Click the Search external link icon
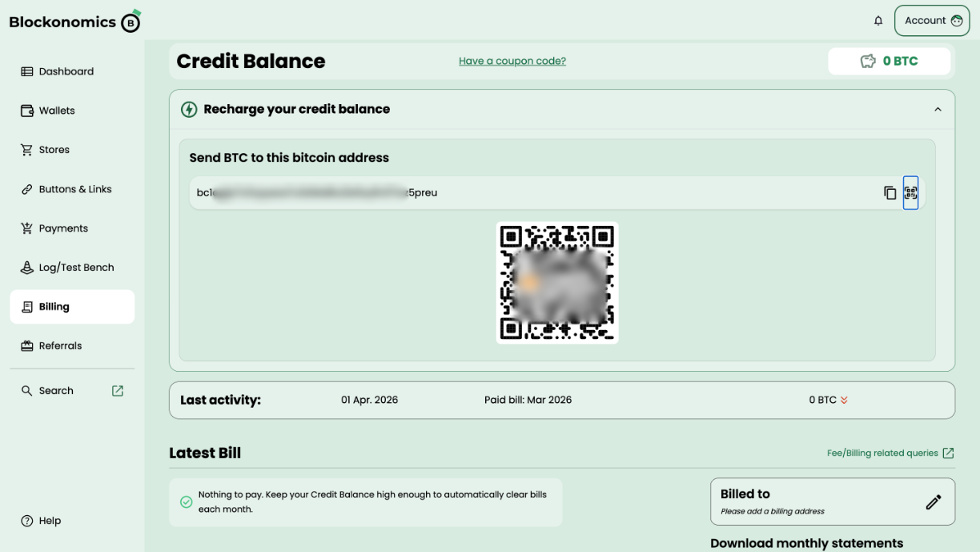The width and height of the screenshot is (980, 552). pyautogui.click(x=118, y=391)
